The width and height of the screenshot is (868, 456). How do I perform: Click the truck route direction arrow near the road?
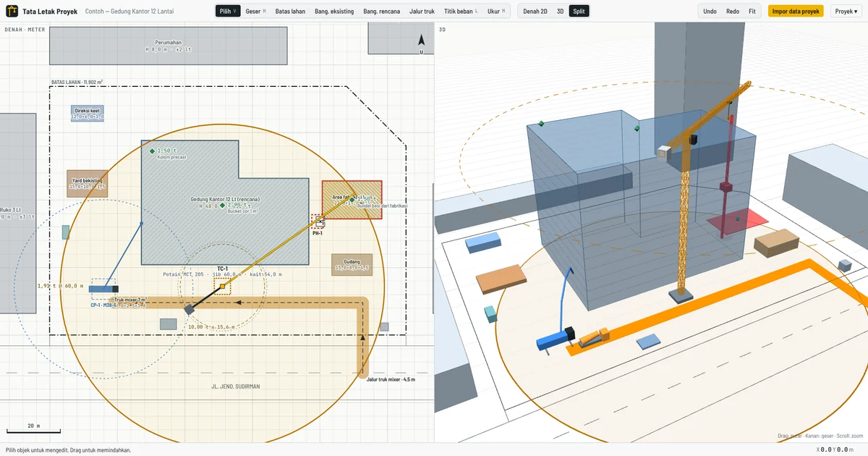coord(362,337)
